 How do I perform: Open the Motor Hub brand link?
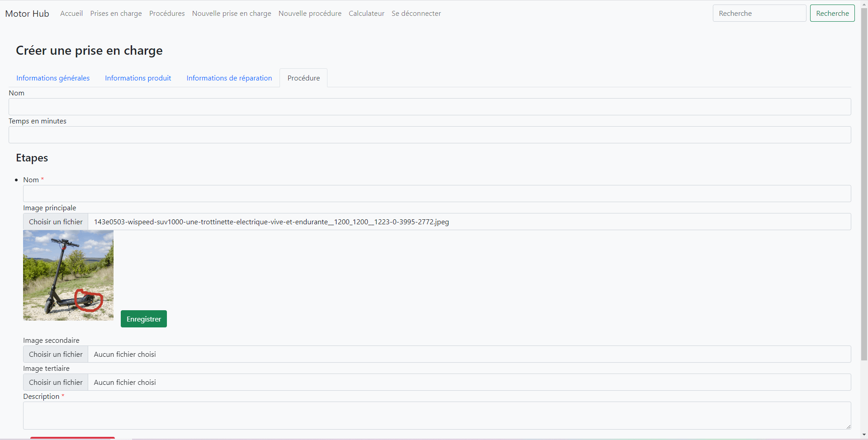coord(27,14)
